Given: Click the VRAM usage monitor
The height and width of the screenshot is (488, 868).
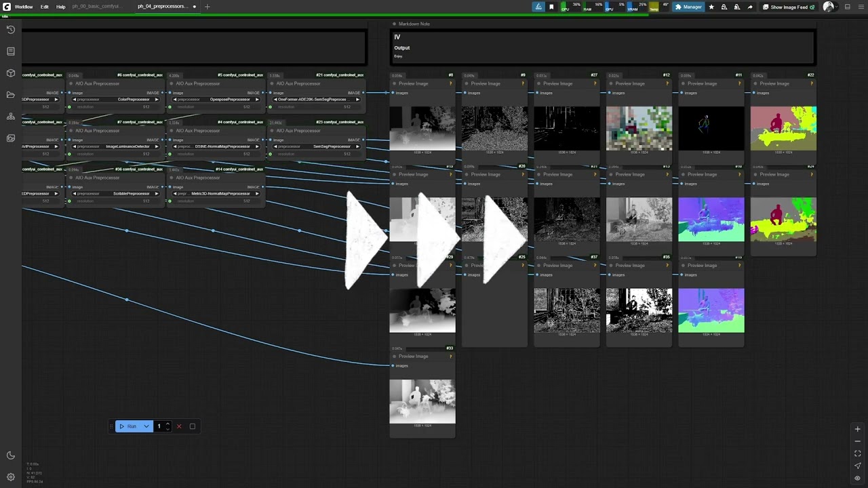Looking at the screenshot, I should (637, 7).
